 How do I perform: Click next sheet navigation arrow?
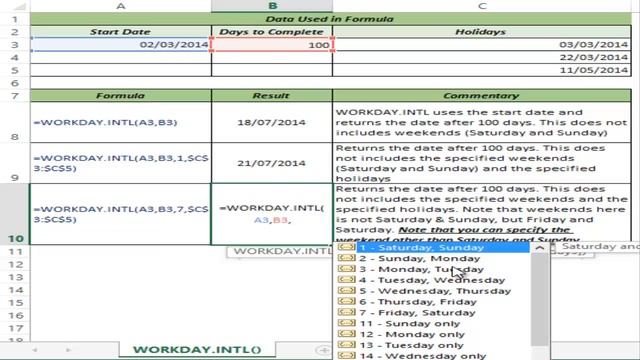pyautogui.click(x=68, y=350)
